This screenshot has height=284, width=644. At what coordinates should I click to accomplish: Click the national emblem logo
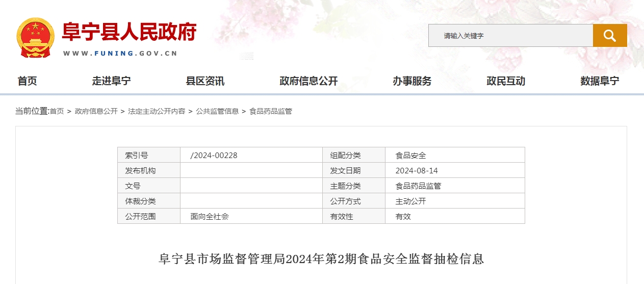[35, 38]
